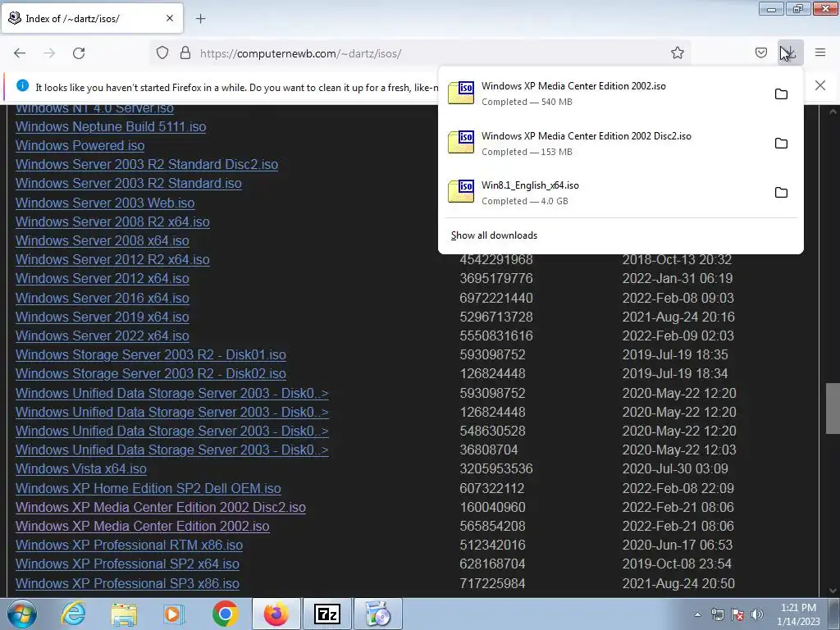Open the tracking protection shield icon
Viewport: 840px width, 630px height.
coord(162,53)
